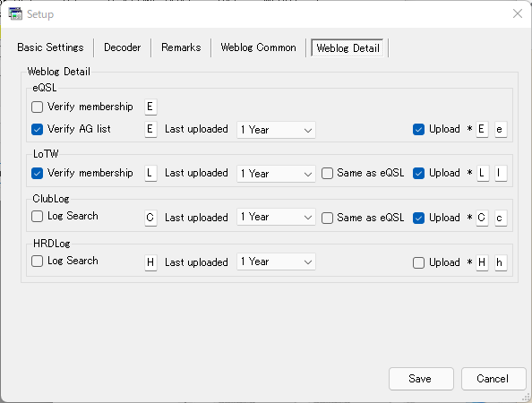Click eQSL Verify AG list symbol field E

click(x=150, y=129)
